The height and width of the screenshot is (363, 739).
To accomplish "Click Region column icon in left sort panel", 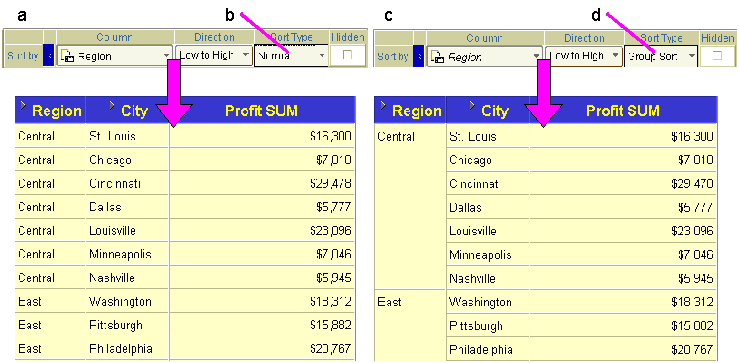I will pos(67,57).
